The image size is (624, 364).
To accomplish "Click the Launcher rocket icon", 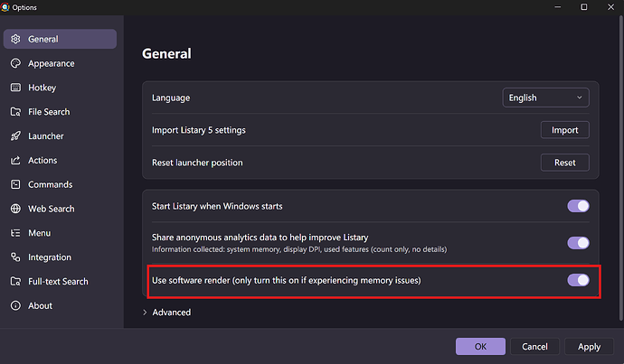I will coord(15,135).
